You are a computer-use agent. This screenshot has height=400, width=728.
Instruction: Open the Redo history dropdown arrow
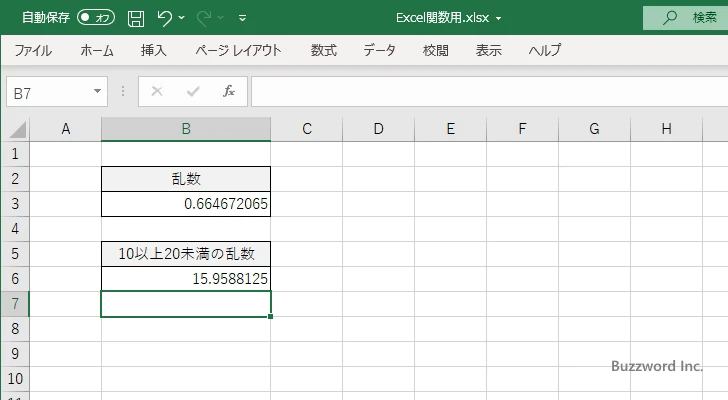(221, 18)
